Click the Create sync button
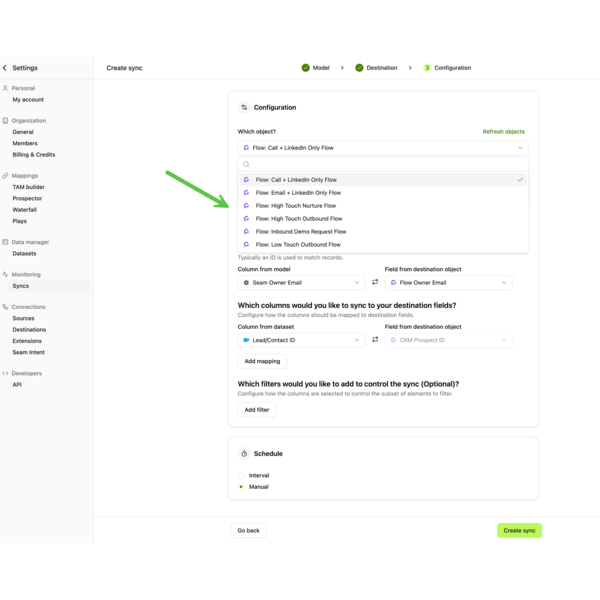The image size is (600, 600). pos(519,530)
